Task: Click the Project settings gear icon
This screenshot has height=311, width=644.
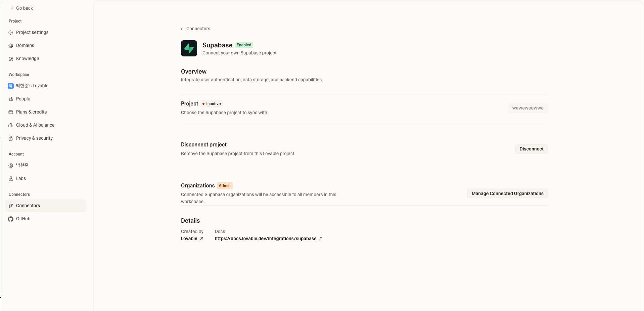Action: pos(11,33)
